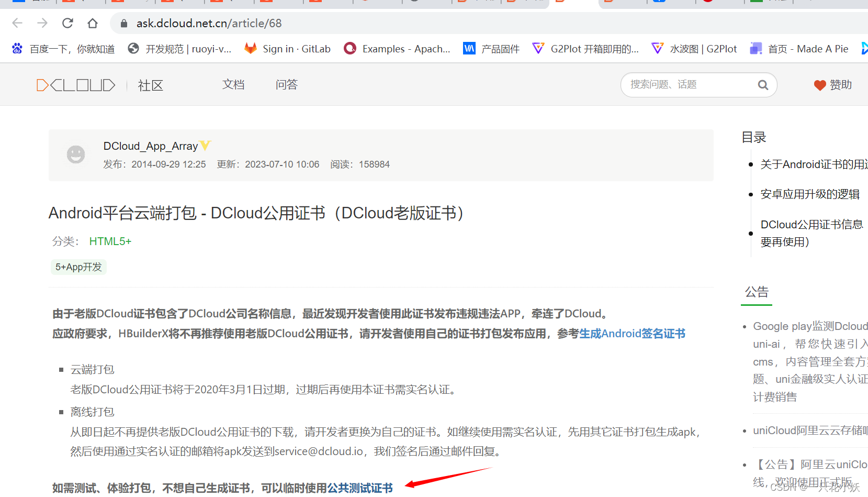The height and width of the screenshot is (497, 868).
Task: Click the browser forward arrow
Action: tap(42, 23)
